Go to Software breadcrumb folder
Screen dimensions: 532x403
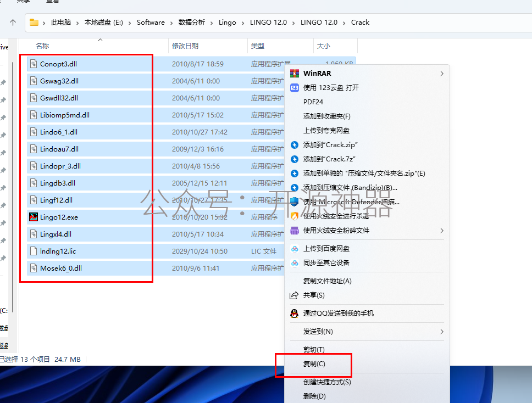click(x=151, y=23)
